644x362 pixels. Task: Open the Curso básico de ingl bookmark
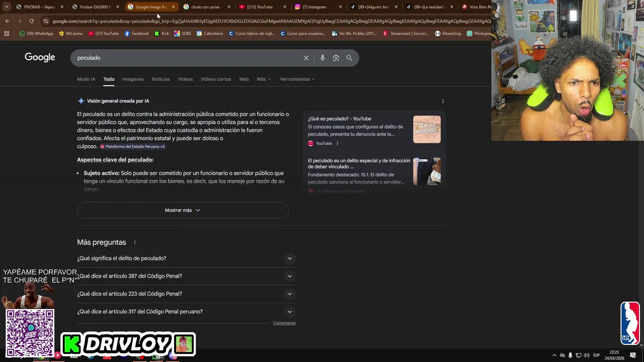pos(252,34)
